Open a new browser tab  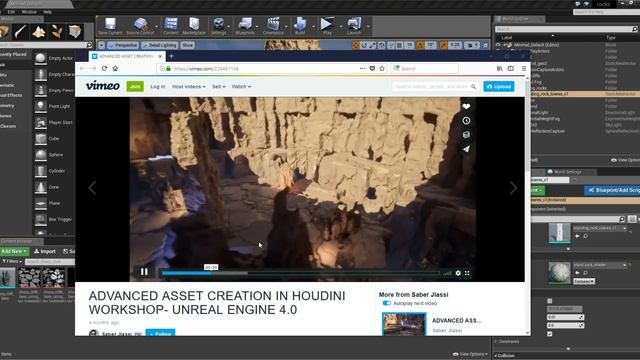171,56
